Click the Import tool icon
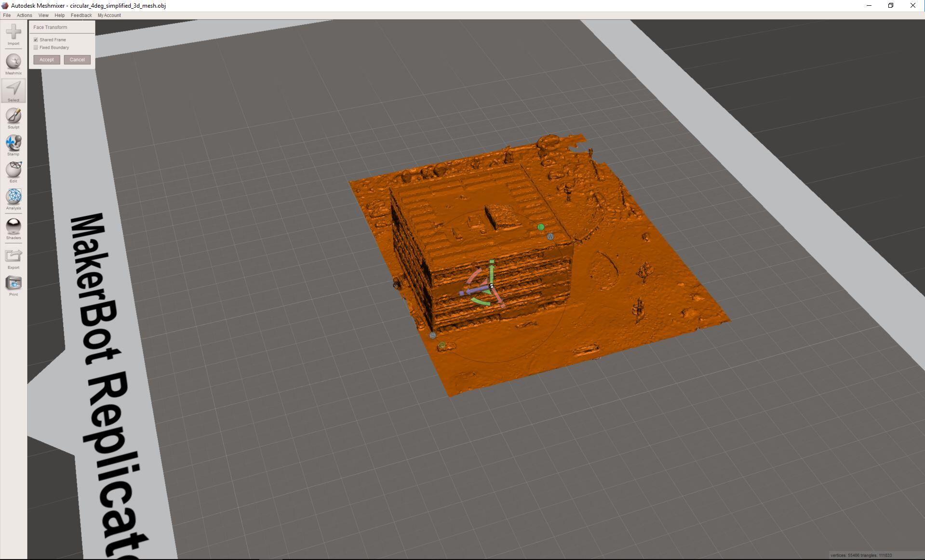Image resolution: width=925 pixels, height=560 pixels. point(13,33)
